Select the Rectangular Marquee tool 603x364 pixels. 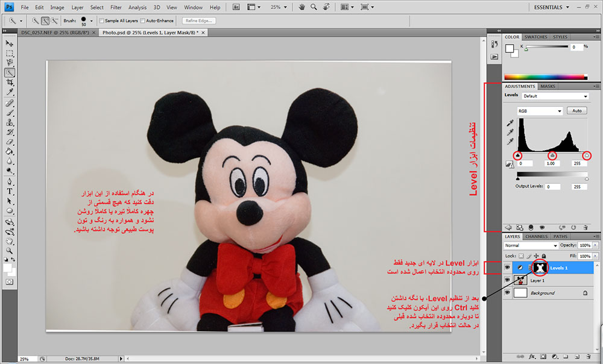pos(10,54)
